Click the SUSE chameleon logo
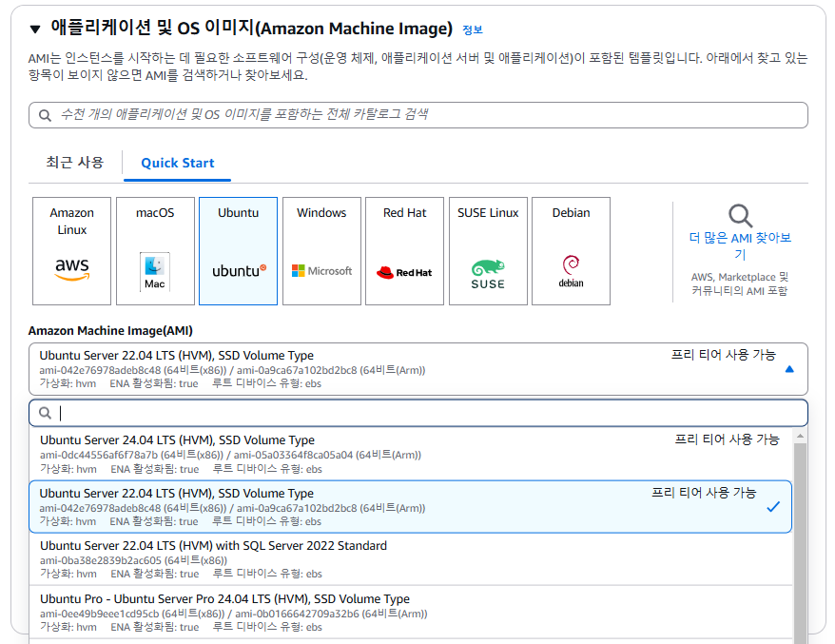Screen dimensions: 835x644 pyautogui.click(x=488, y=274)
